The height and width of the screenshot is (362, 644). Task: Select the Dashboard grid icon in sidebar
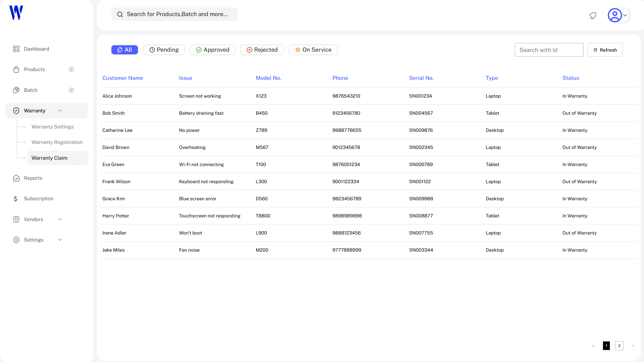point(16,49)
